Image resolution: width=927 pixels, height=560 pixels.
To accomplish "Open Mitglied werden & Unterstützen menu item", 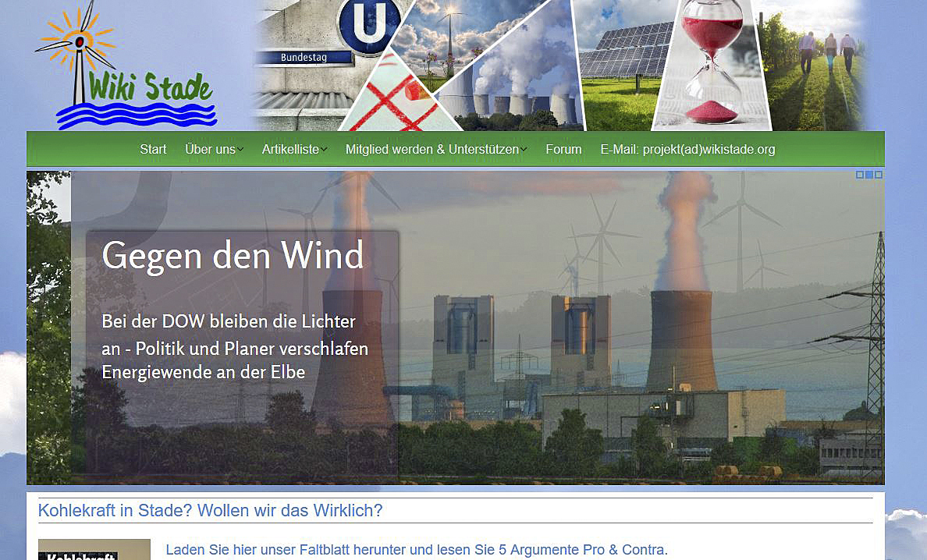I will 432,150.
